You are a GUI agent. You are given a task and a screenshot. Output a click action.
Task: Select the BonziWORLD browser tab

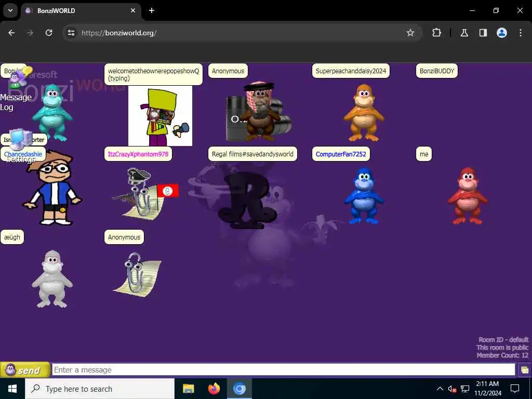pos(81,10)
